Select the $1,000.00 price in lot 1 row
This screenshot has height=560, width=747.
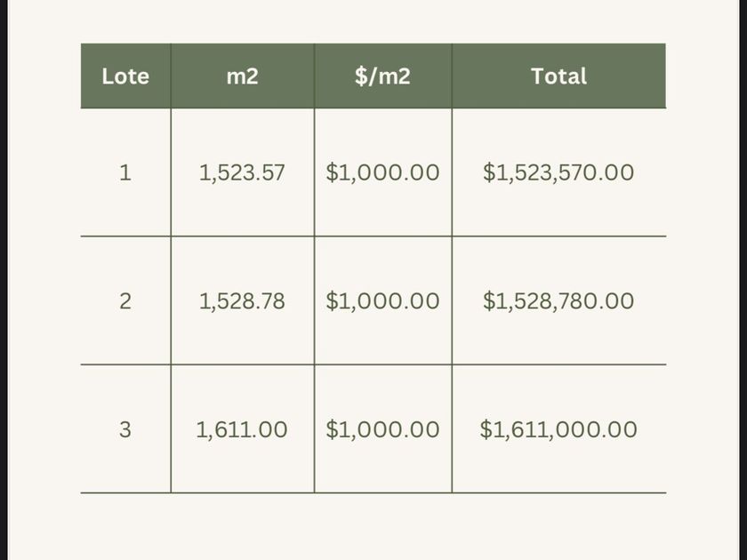point(382,172)
